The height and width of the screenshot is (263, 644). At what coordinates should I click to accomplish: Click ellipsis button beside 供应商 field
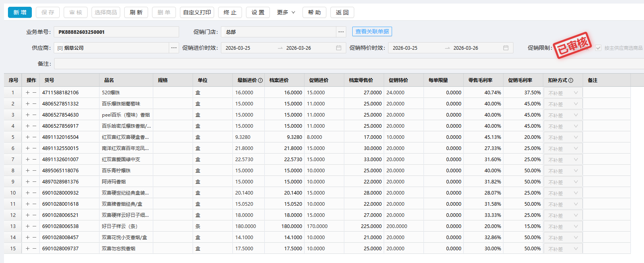click(x=174, y=48)
